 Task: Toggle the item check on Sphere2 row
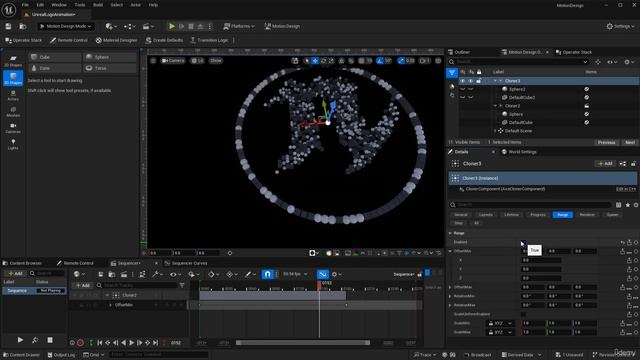(x=587, y=89)
